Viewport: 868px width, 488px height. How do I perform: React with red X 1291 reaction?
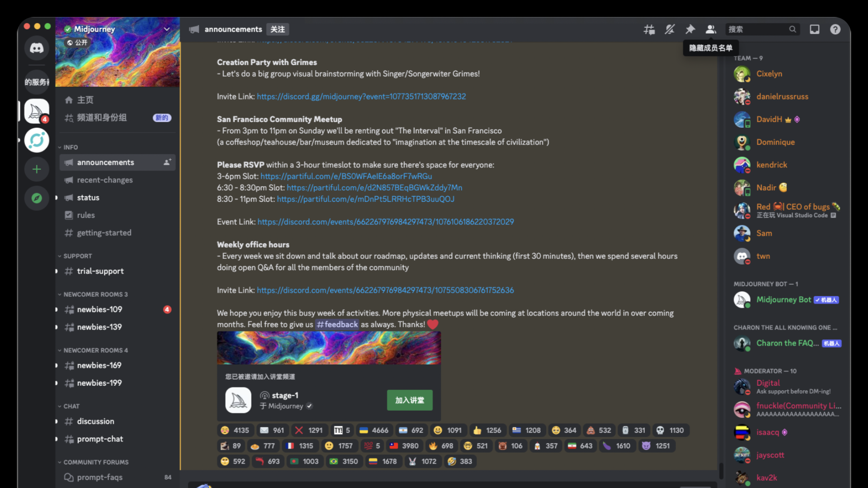[x=309, y=430]
